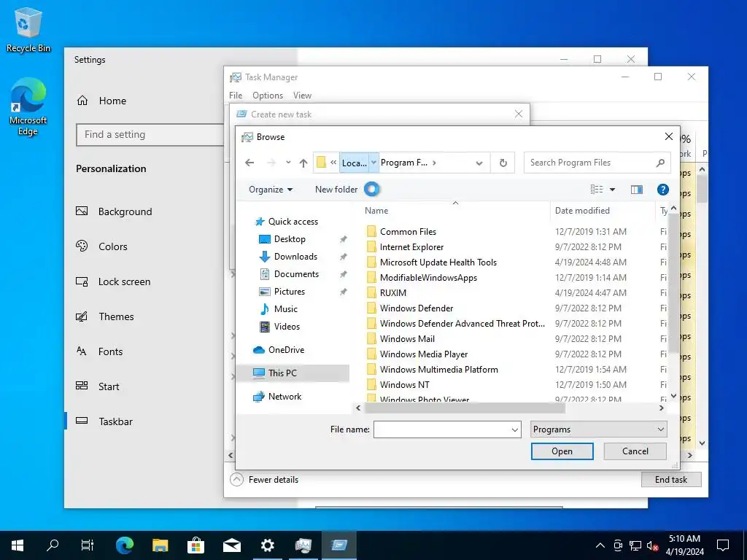This screenshot has width=747, height=560.
Task: Open Colors in Settings sidebar
Action: [113, 246]
